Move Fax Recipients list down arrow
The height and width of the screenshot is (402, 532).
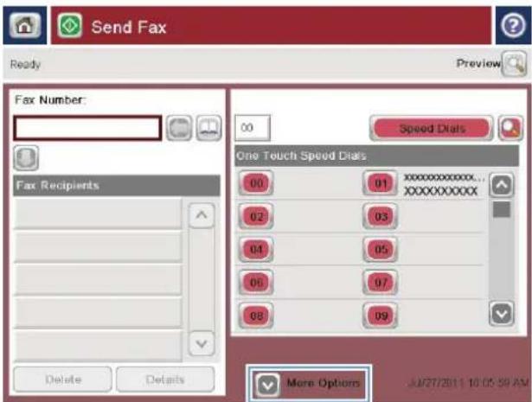(202, 344)
